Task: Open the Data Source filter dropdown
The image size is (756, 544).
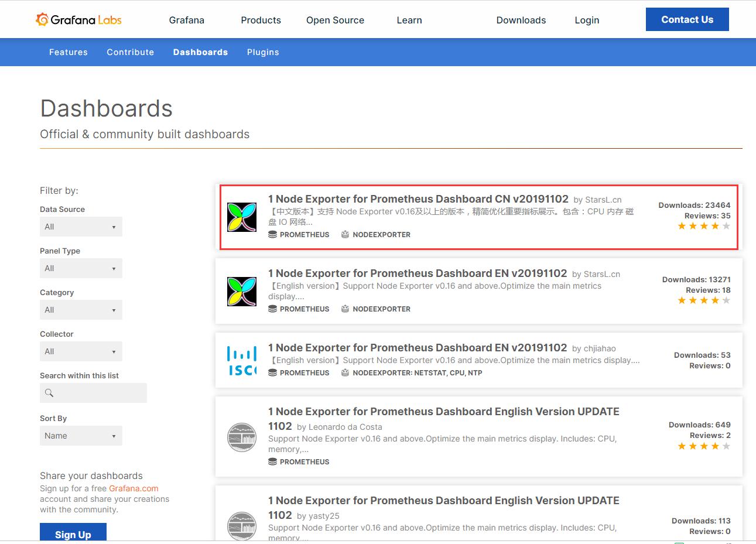Action: 81,227
